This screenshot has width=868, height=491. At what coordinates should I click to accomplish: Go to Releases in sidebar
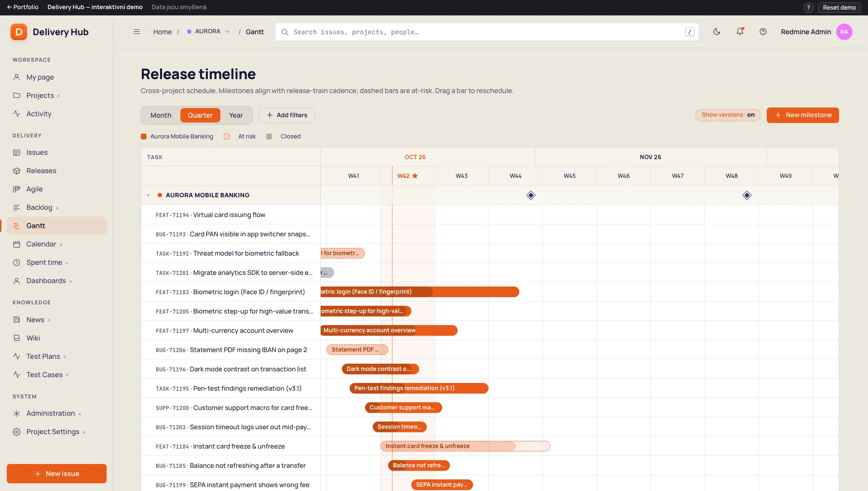tap(56, 171)
